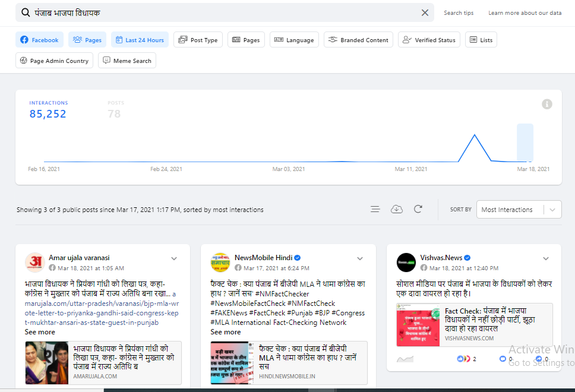Refresh the results with reload icon

(x=418, y=209)
